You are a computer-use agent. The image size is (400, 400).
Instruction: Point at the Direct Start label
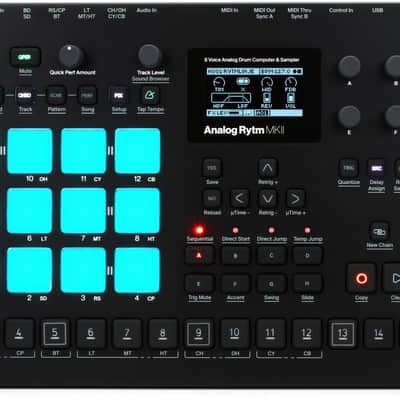coord(236,239)
